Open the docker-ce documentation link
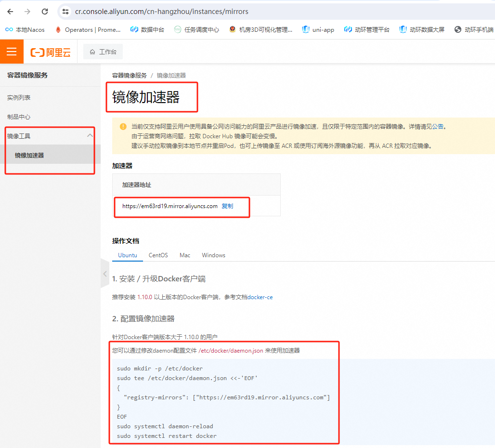The width and height of the screenshot is (495, 448). 260,297
